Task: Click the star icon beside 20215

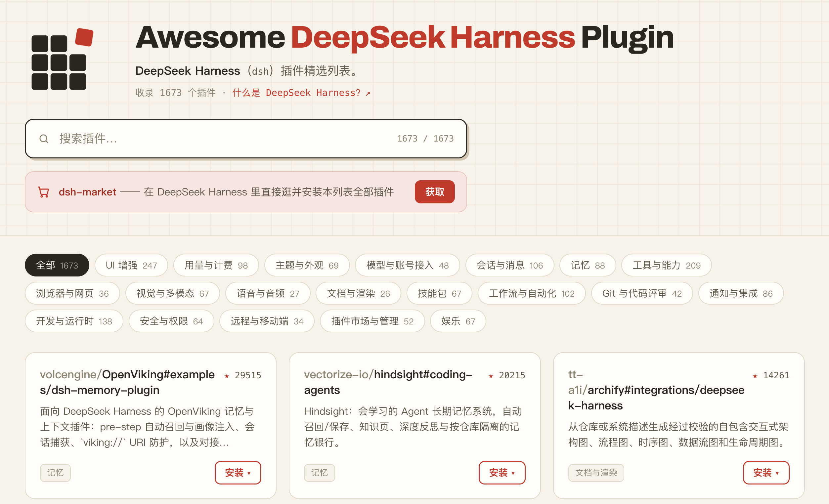Action: [x=491, y=376]
